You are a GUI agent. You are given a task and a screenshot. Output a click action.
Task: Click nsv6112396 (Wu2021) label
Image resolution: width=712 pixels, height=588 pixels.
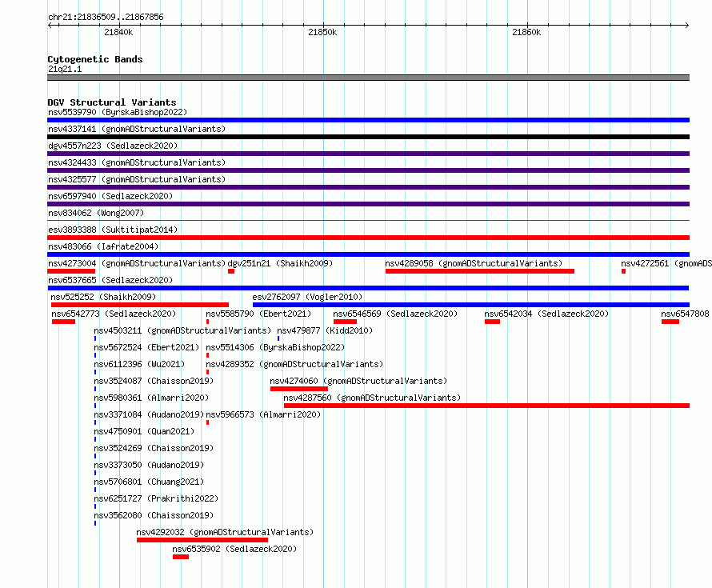(139, 364)
